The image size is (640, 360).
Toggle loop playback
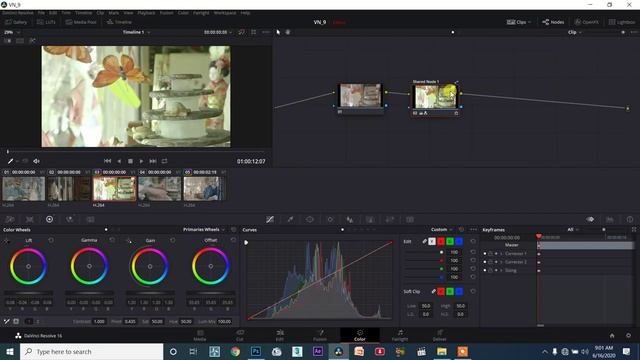(x=164, y=161)
